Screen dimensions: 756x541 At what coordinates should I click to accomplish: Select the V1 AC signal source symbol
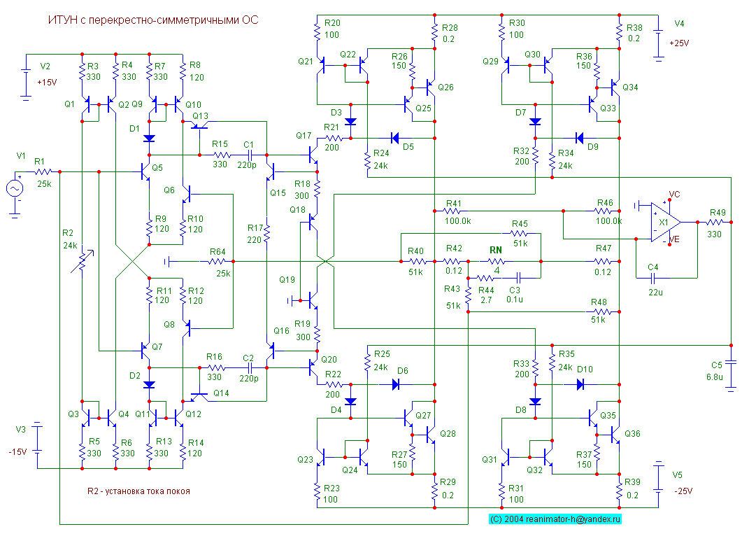15,188
